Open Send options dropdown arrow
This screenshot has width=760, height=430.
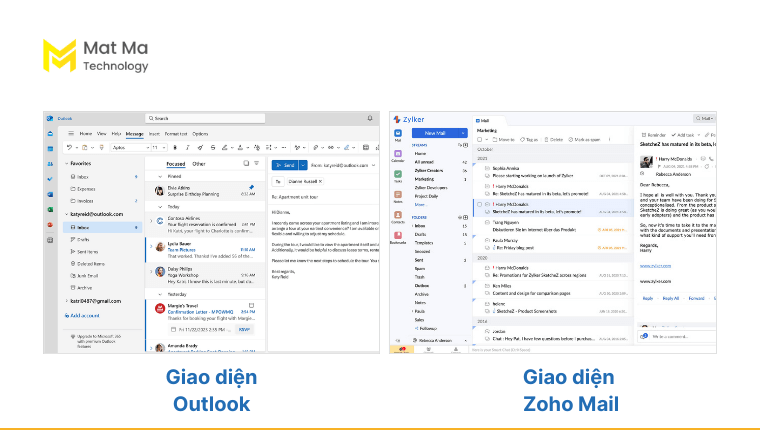[x=303, y=165]
